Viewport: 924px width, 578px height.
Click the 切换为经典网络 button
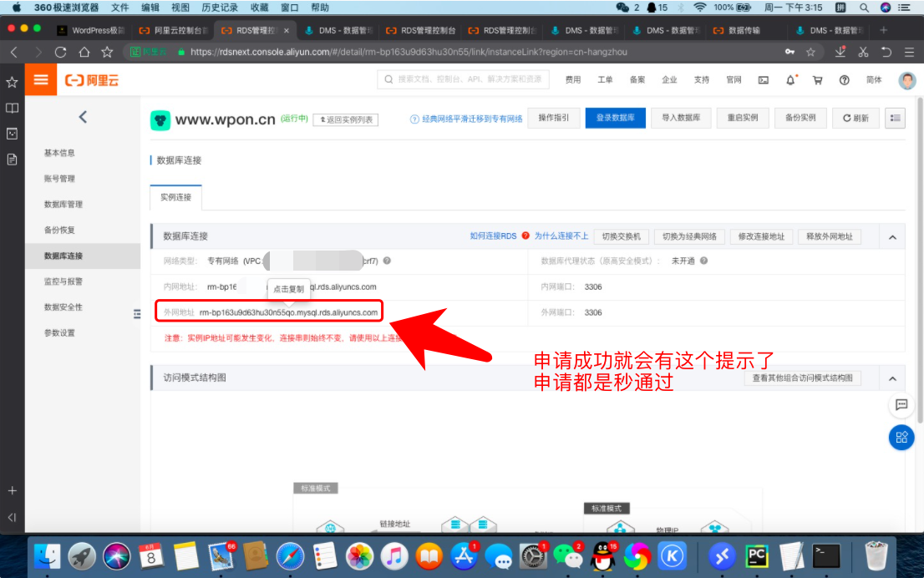coord(689,236)
